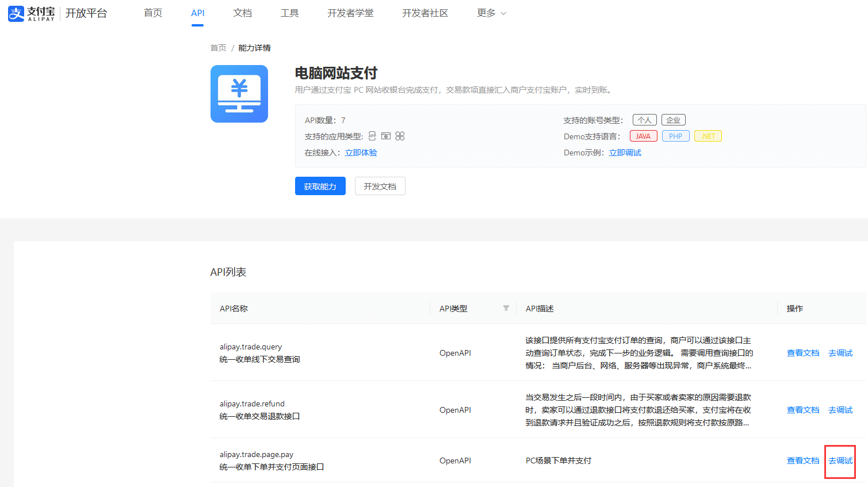Click 能力详情 breadcrumb text
This screenshot has height=487, width=868.
pyautogui.click(x=254, y=48)
